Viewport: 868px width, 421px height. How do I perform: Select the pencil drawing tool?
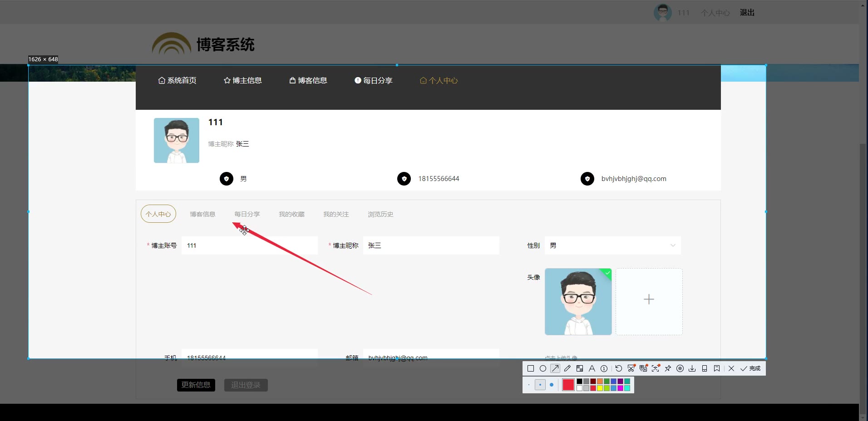567,368
